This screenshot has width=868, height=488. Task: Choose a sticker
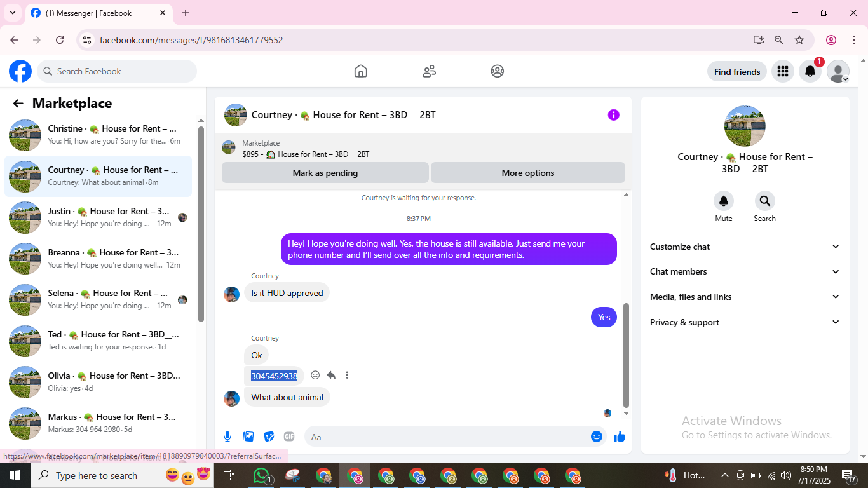pos(269,437)
